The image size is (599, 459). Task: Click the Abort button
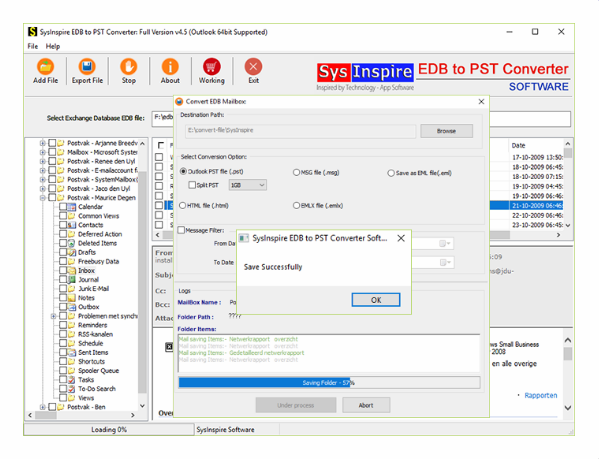pyautogui.click(x=366, y=405)
